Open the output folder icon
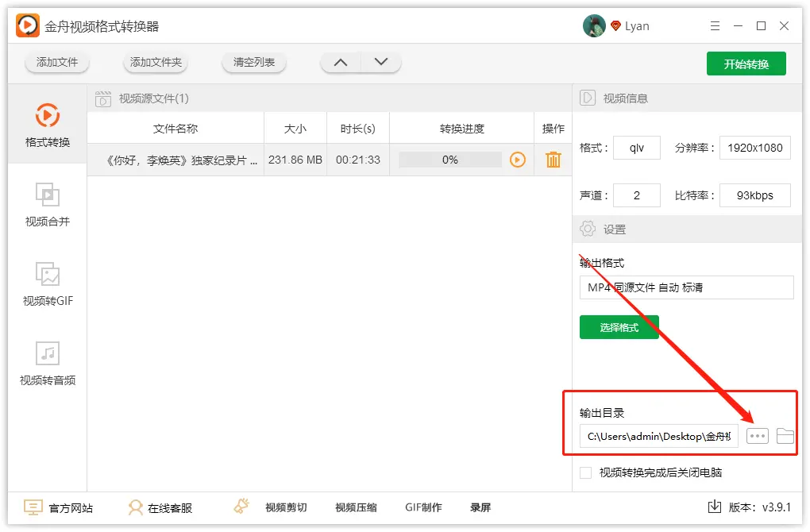This screenshot has height=532, width=810. (x=785, y=435)
